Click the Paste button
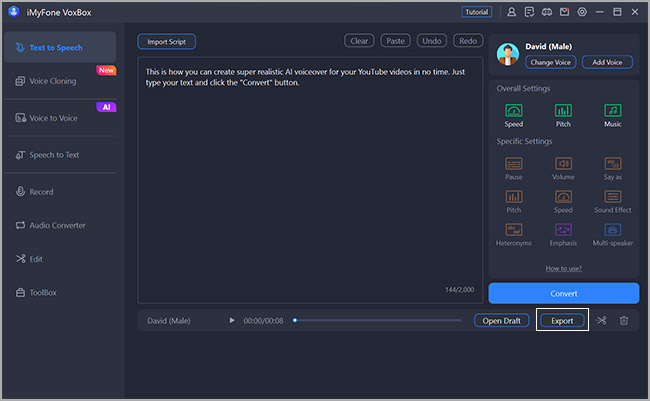650x401 pixels. (x=395, y=41)
